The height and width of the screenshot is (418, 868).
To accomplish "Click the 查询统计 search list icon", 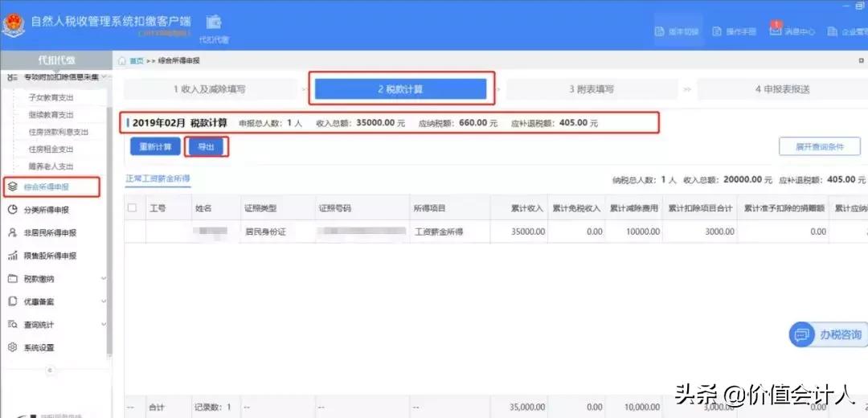I will 14,325.
